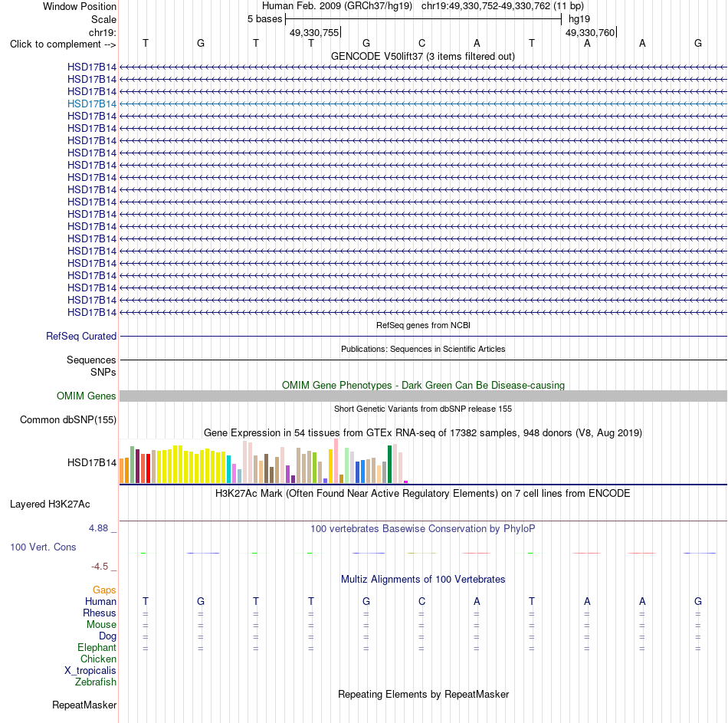The width and height of the screenshot is (728, 723).
Task: Select the light-blue highlighted HSD17B14 transcript label
Action: point(92,104)
